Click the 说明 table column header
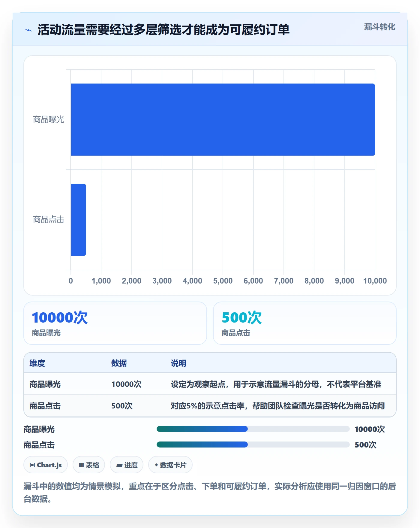The width and height of the screenshot is (420, 528). coord(178,363)
